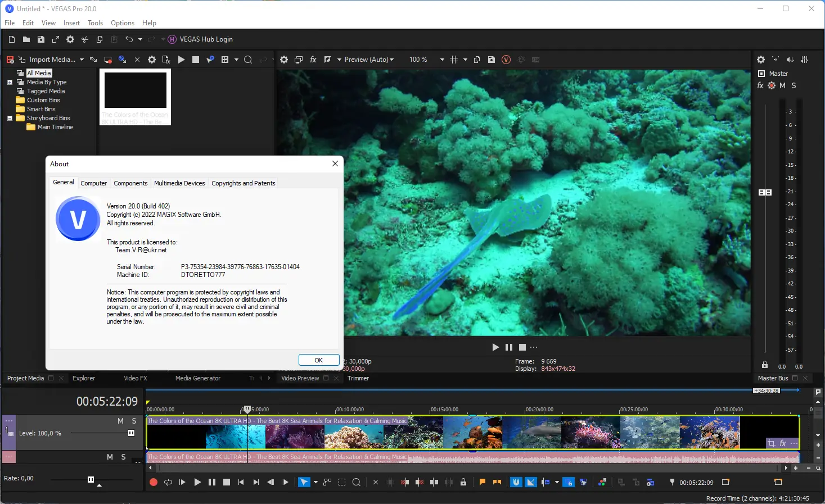Toggle Master bus mute button
Image resolution: width=825 pixels, height=504 pixels.
point(782,85)
